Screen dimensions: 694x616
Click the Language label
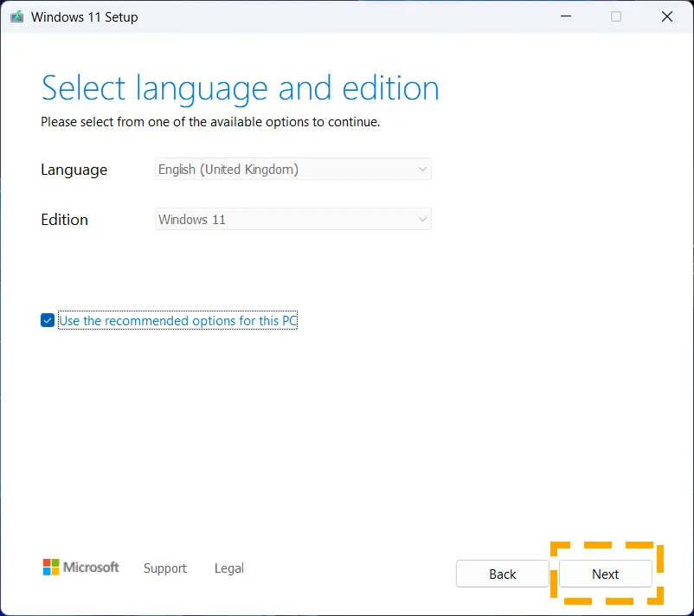pos(74,170)
